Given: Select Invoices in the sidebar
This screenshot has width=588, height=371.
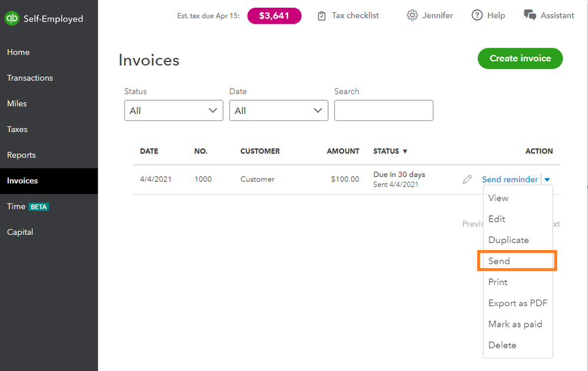Looking at the screenshot, I should point(49,180).
